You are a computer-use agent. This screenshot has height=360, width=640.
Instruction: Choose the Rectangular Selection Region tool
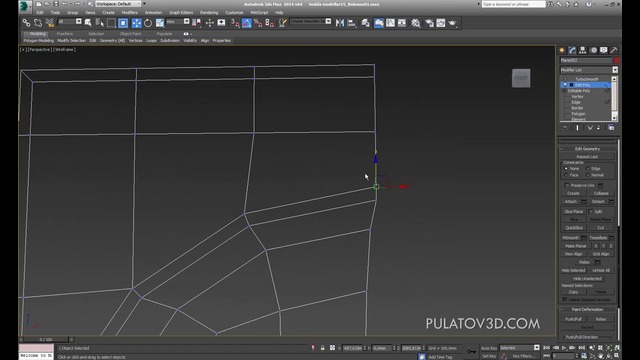pos(111,23)
